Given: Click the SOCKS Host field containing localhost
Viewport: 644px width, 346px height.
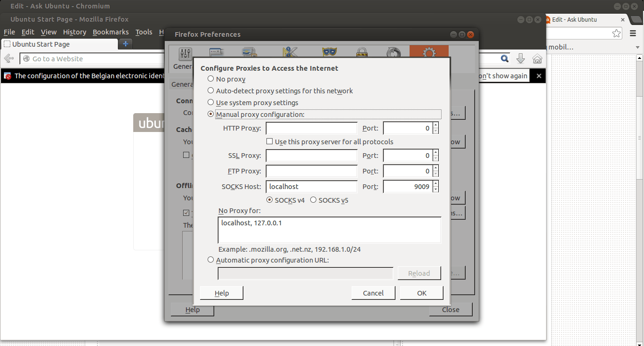Looking at the screenshot, I should point(312,187).
